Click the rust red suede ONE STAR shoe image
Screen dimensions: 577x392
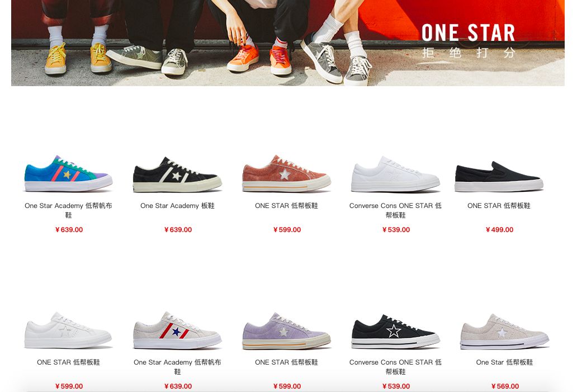[286, 174]
